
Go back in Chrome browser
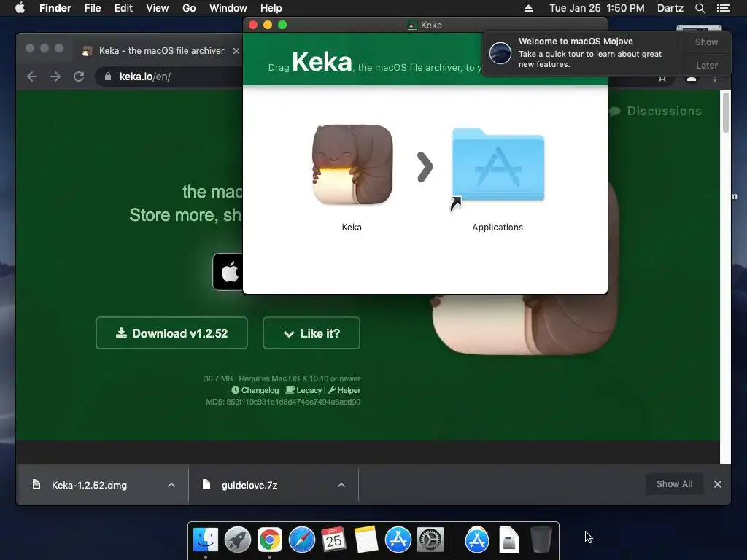32,77
